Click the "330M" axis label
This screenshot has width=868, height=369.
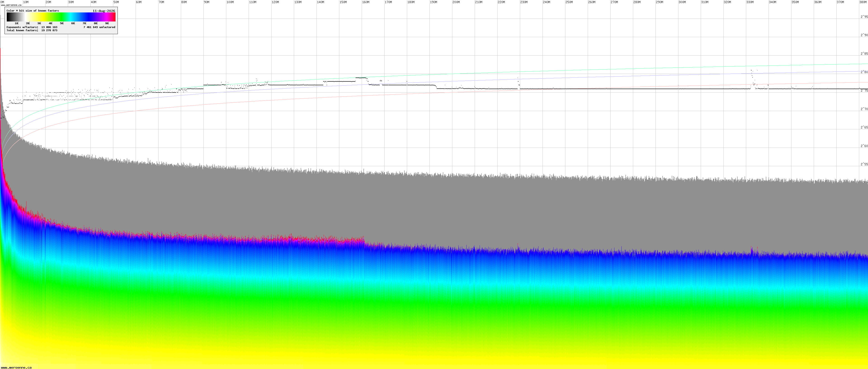tap(750, 2)
